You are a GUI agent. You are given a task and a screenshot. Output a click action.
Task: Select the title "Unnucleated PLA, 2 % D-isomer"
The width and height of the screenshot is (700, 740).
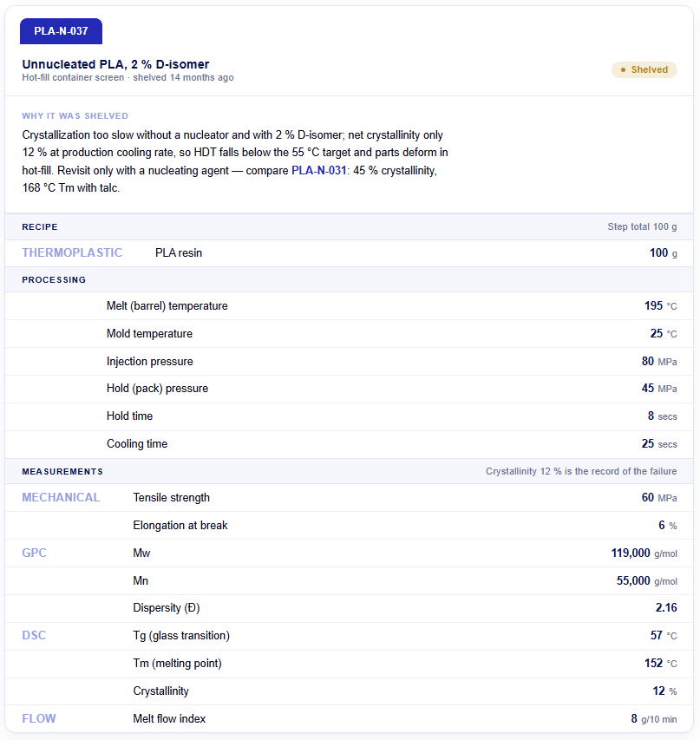(x=115, y=64)
